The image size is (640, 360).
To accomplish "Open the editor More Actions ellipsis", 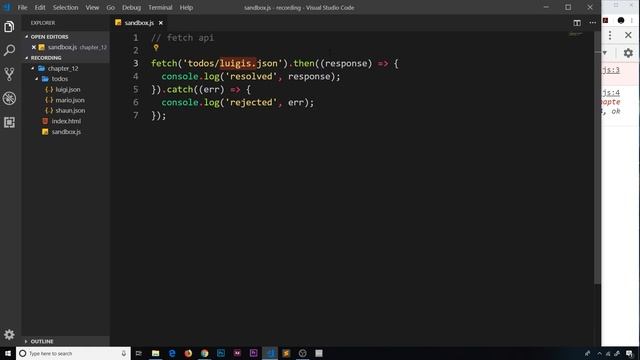I will [x=592, y=23].
